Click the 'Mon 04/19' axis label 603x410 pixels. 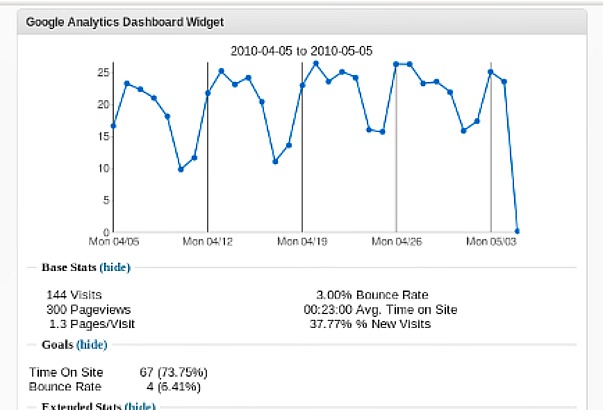302,242
